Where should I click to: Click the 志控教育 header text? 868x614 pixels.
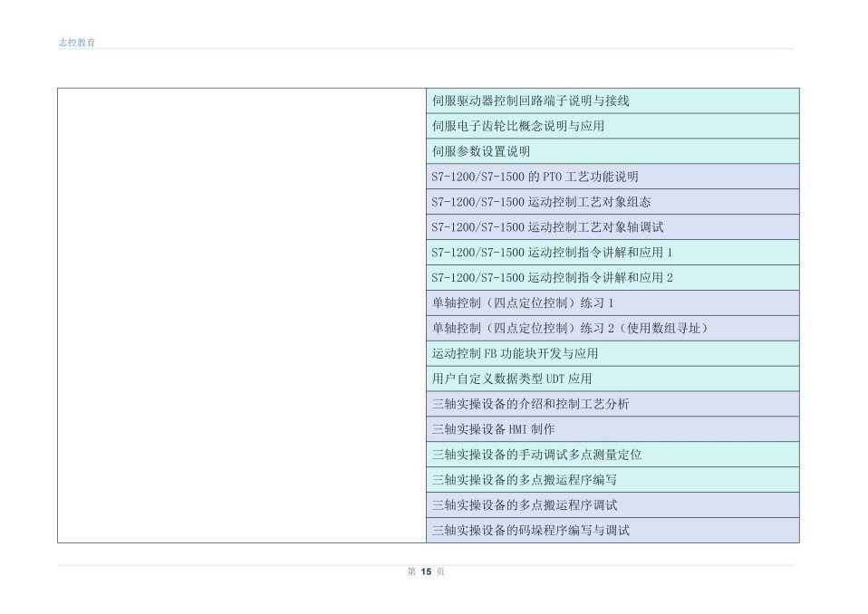tap(77, 43)
